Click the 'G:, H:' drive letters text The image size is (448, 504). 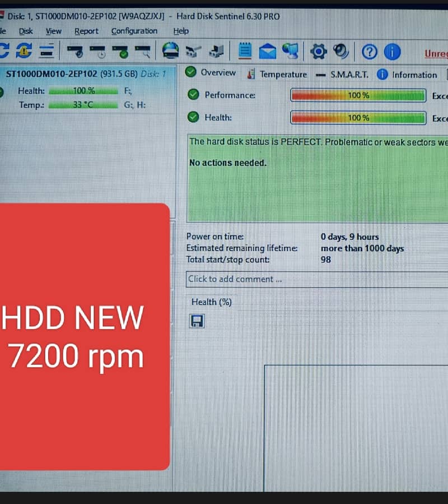(x=135, y=105)
